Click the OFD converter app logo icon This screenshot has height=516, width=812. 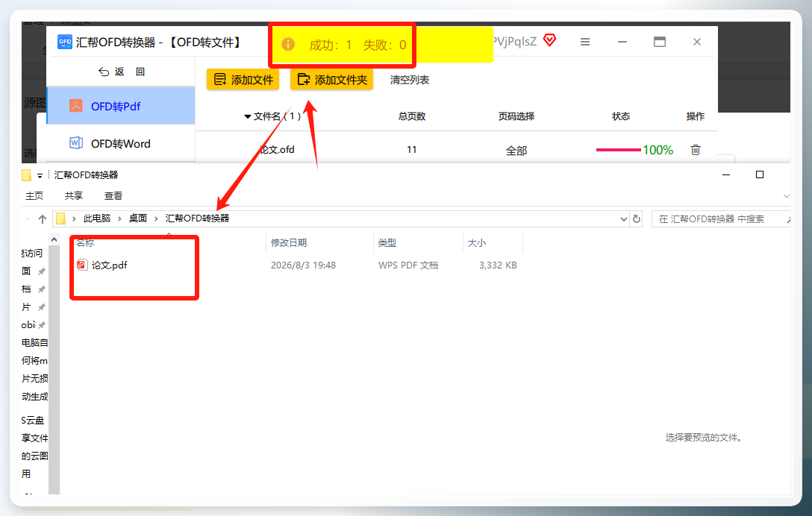(65, 42)
